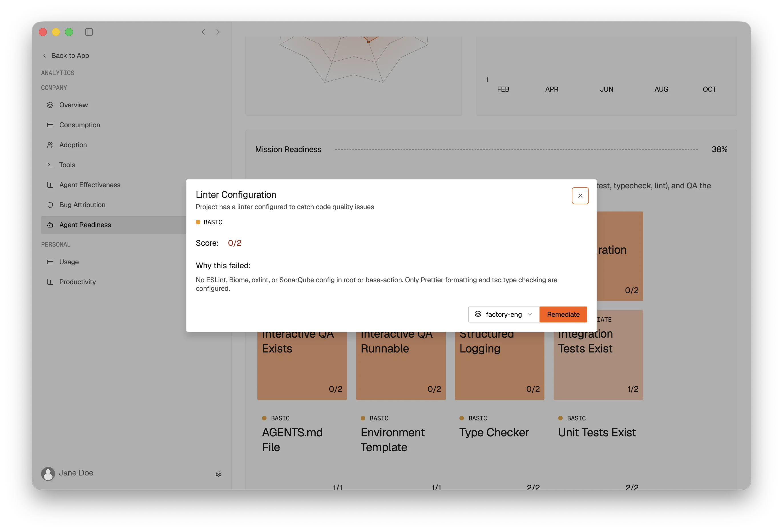Click the Adoption users icon

coord(50,145)
